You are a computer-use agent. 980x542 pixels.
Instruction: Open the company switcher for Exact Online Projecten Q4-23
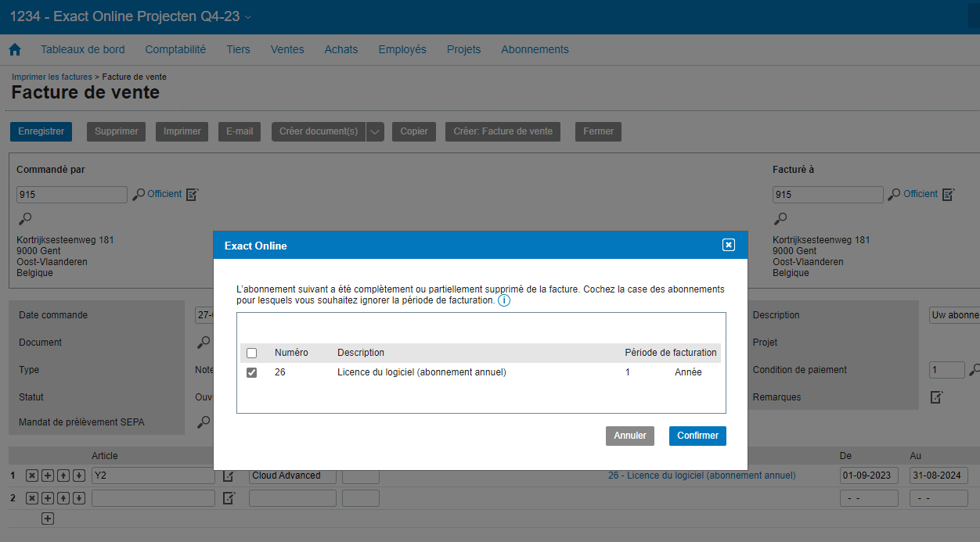(249, 17)
